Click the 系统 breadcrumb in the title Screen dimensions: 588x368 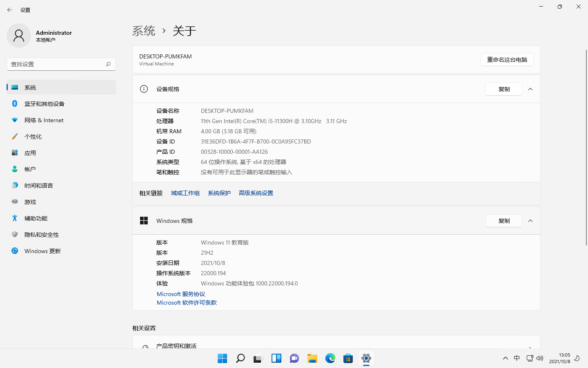(x=144, y=31)
